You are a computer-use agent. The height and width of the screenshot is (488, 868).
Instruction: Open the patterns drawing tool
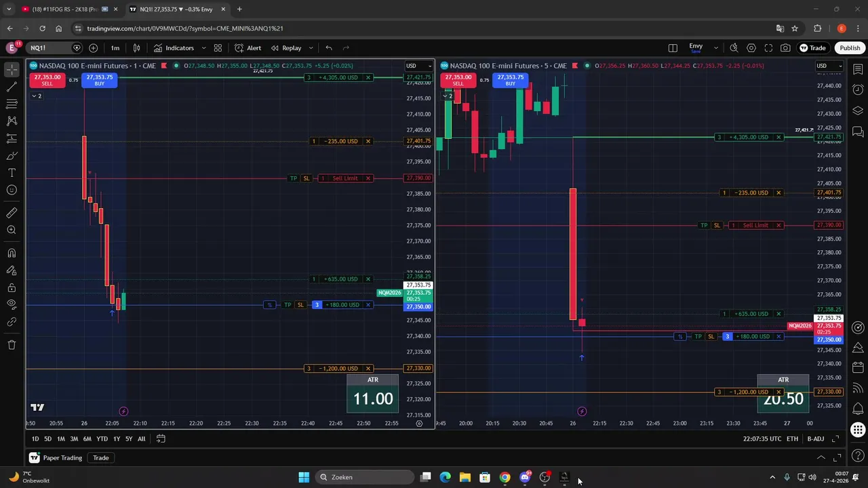pyautogui.click(x=12, y=121)
